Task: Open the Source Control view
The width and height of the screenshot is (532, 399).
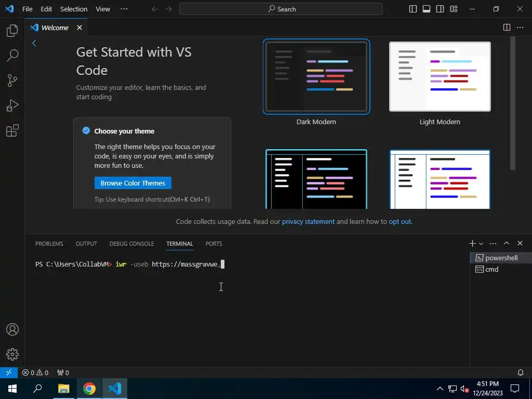Action: coord(12,81)
